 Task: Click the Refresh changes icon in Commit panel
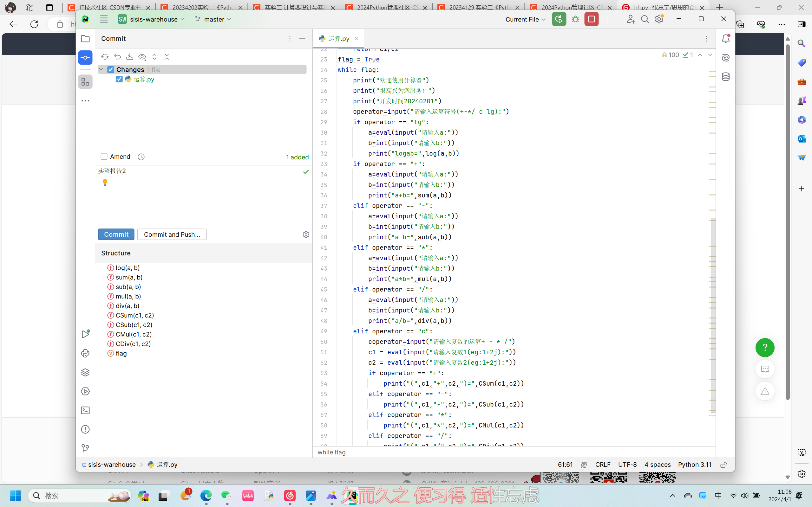click(105, 57)
